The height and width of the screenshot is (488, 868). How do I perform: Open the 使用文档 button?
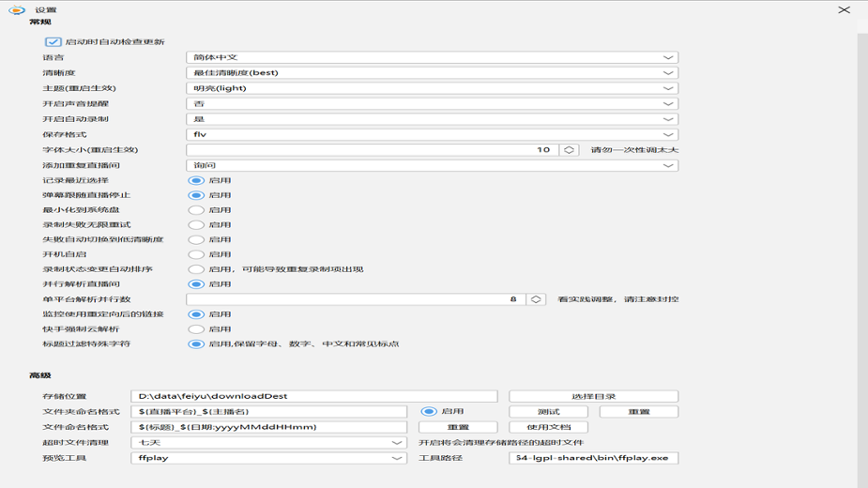pyautogui.click(x=548, y=427)
